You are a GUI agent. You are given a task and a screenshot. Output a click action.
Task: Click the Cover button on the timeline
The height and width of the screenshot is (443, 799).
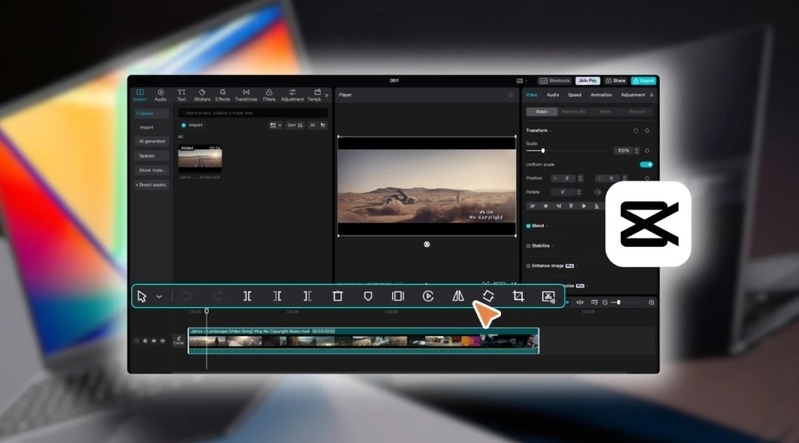click(x=178, y=341)
